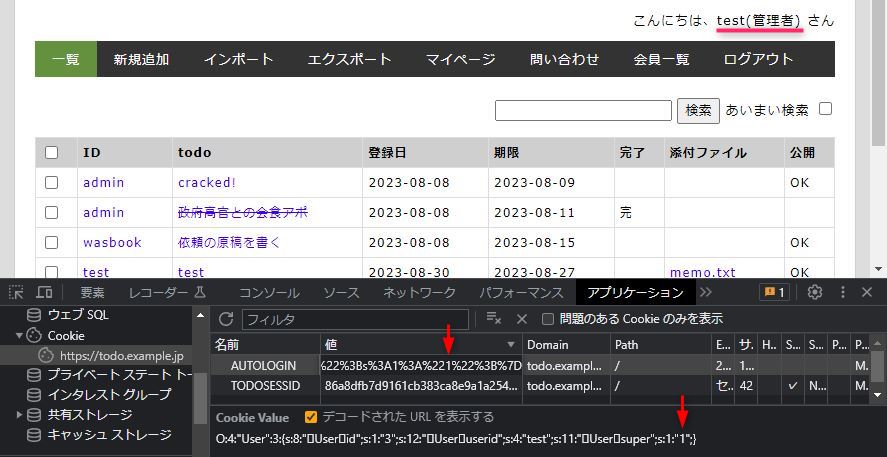Screen dimensions: 887x457
Task: Click the 検索 button
Action: click(698, 110)
